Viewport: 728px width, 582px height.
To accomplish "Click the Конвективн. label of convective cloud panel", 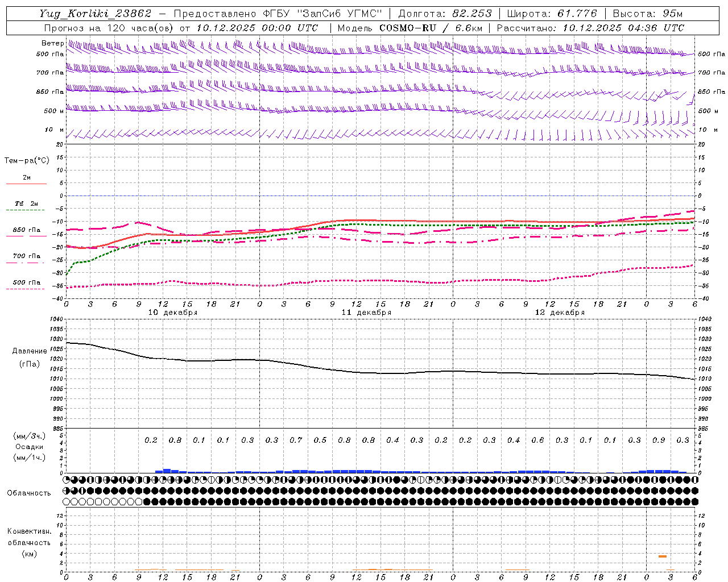I will pyautogui.click(x=29, y=531).
